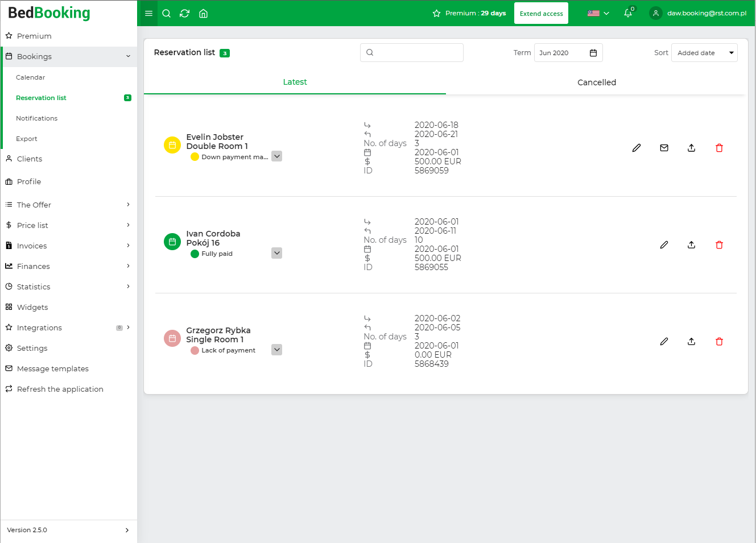Open the notifications bell icon
The image size is (756, 543).
click(628, 13)
